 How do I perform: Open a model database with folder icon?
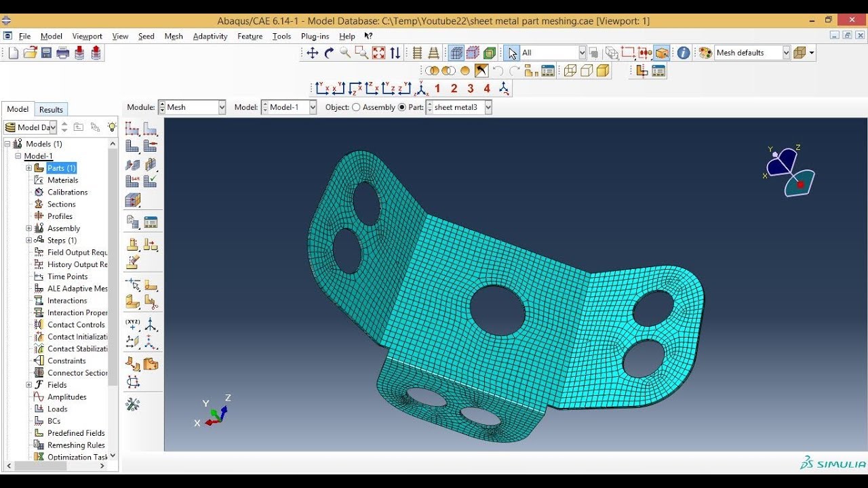(30, 53)
